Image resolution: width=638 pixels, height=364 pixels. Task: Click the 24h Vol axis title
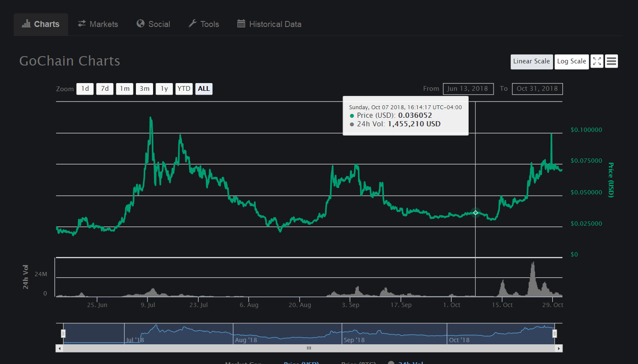26,277
